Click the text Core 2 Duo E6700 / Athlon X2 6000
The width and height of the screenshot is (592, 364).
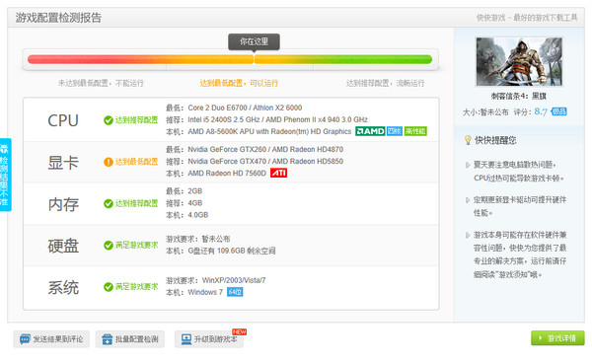pos(245,108)
